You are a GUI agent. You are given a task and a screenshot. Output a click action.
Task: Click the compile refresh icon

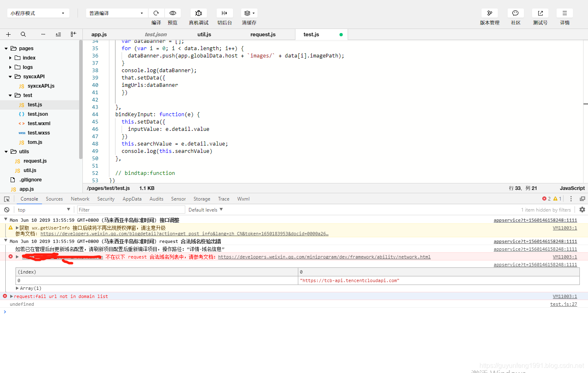[x=156, y=13]
